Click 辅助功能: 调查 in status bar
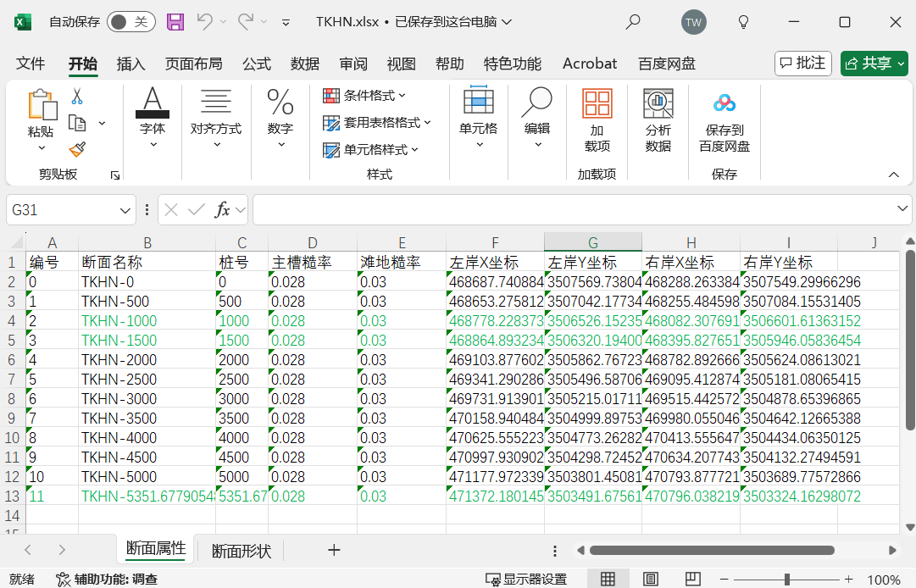Screen dimensions: 916x588 (x=107, y=580)
